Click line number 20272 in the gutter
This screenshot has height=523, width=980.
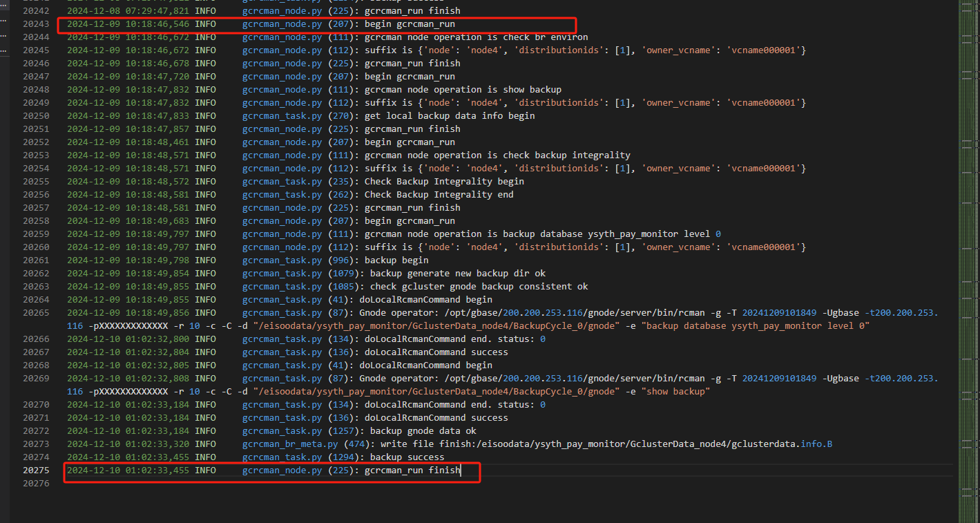[x=36, y=431]
